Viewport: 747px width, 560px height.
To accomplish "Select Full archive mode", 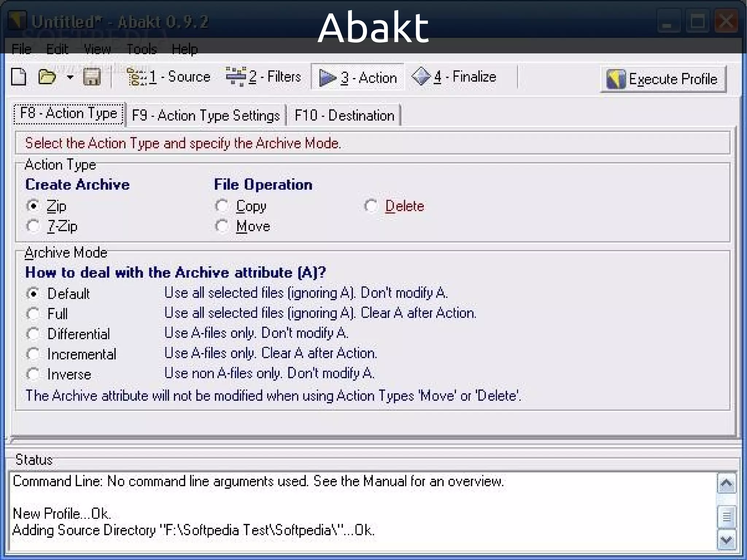I will click(x=33, y=313).
